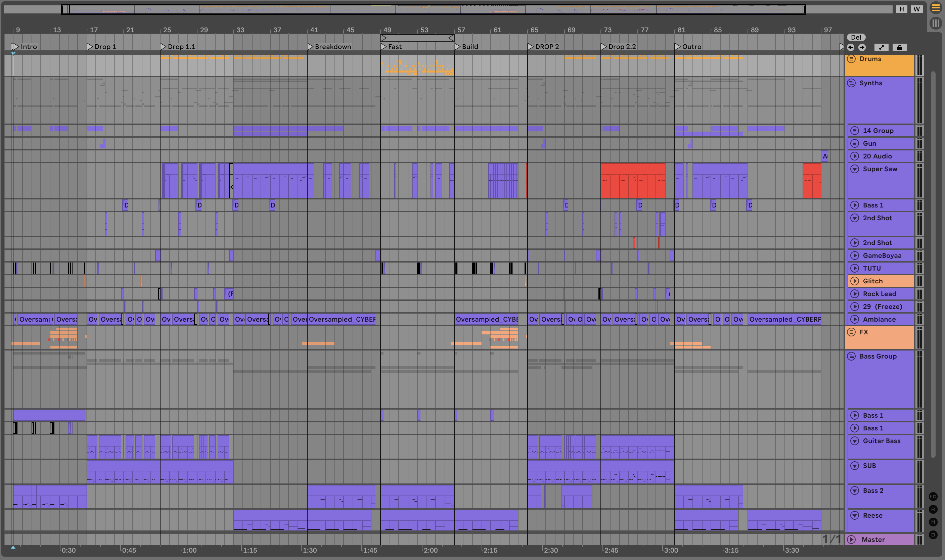The width and height of the screenshot is (945, 560).
Task: Toggle the automation mode button
Action: click(881, 47)
